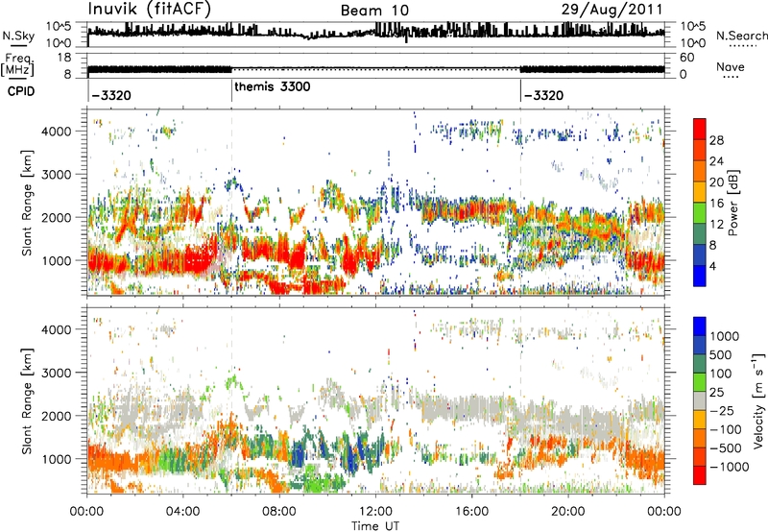Image resolution: width=768 pixels, height=532 pixels.
Task: Select the "2000" range tick on velocity panel
Action: tap(57, 416)
